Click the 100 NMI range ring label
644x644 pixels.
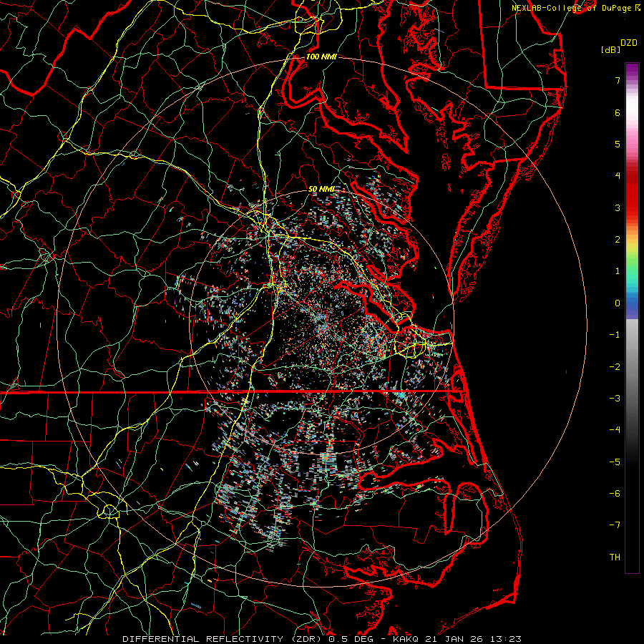321,57
